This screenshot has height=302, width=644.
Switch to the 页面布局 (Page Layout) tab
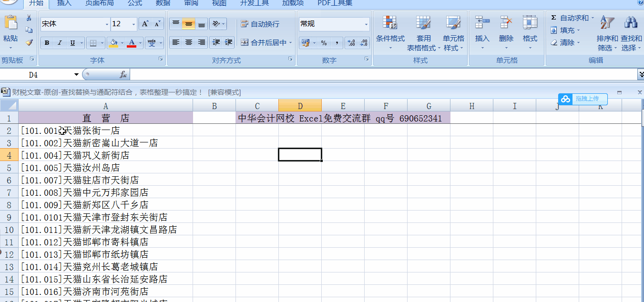(100, 3)
